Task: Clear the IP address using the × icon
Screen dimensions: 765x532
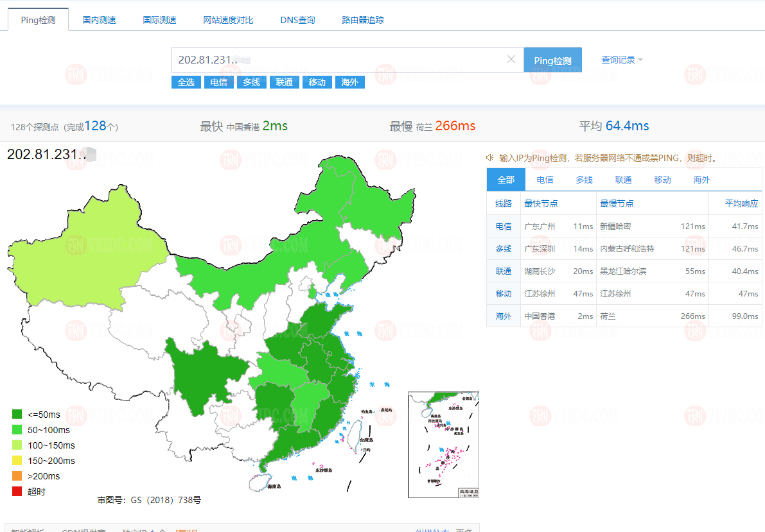Action: (511, 59)
